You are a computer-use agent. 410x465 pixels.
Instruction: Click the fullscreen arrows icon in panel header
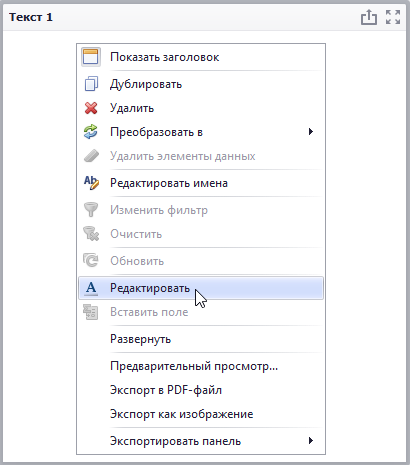[393, 17]
